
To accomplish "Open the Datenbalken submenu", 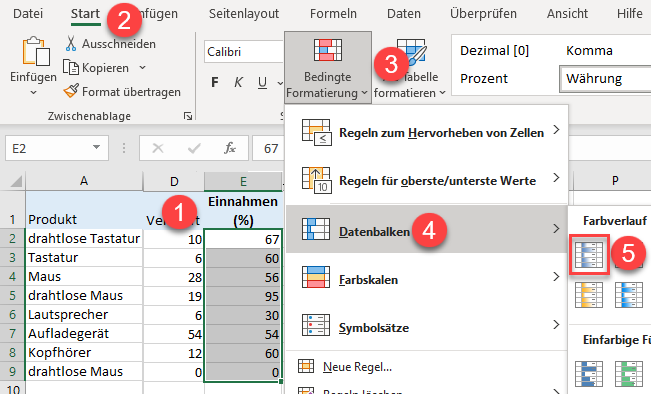I will coord(427,229).
